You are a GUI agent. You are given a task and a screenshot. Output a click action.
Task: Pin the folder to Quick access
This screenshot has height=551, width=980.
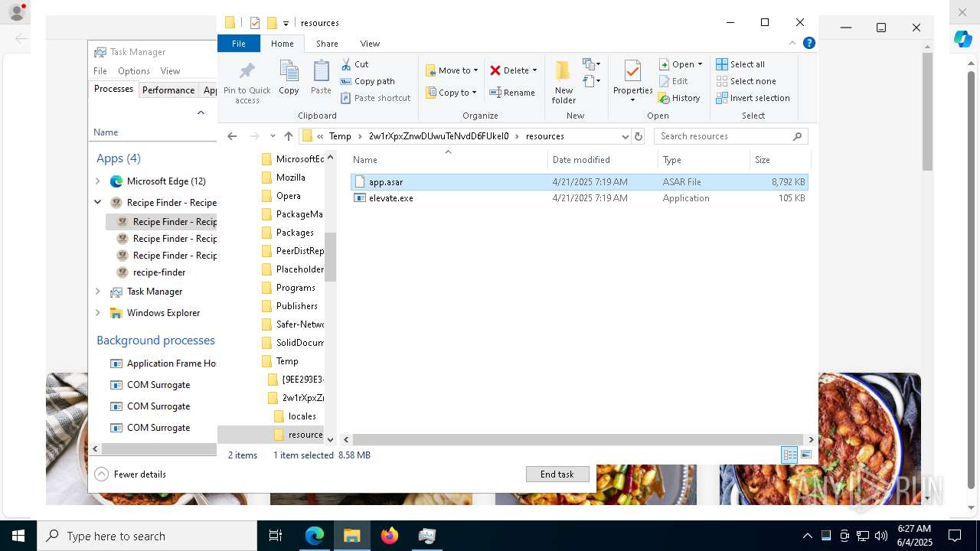click(247, 83)
